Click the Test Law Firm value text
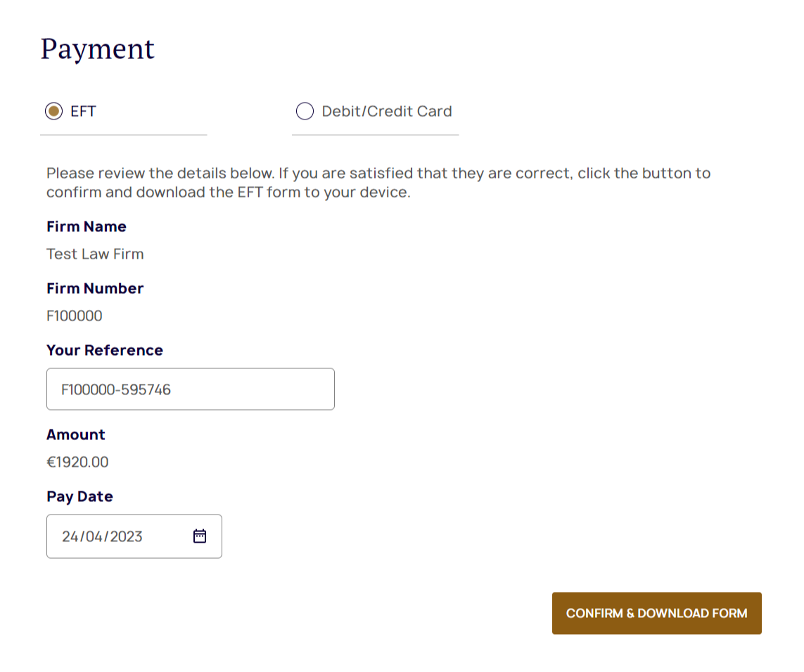Viewport: 804px width, 672px height. 95,254
